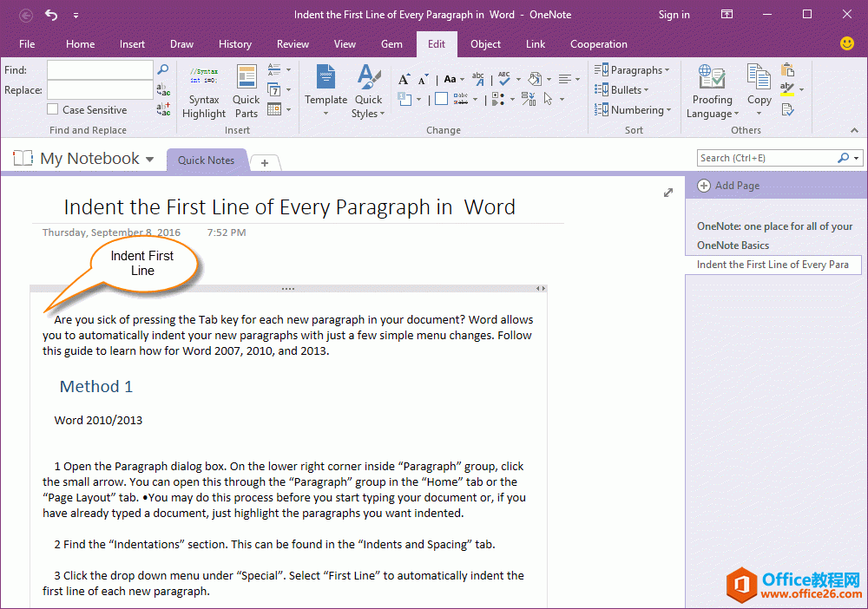The width and height of the screenshot is (868, 609).
Task: Click inside the Find input field
Action: pyautogui.click(x=100, y=69)
